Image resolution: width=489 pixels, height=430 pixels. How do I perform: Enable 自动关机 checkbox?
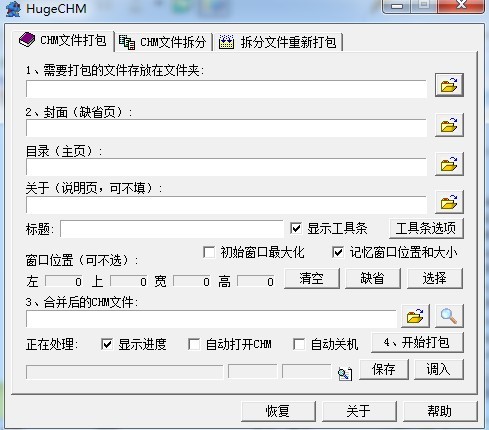(299, 344)
